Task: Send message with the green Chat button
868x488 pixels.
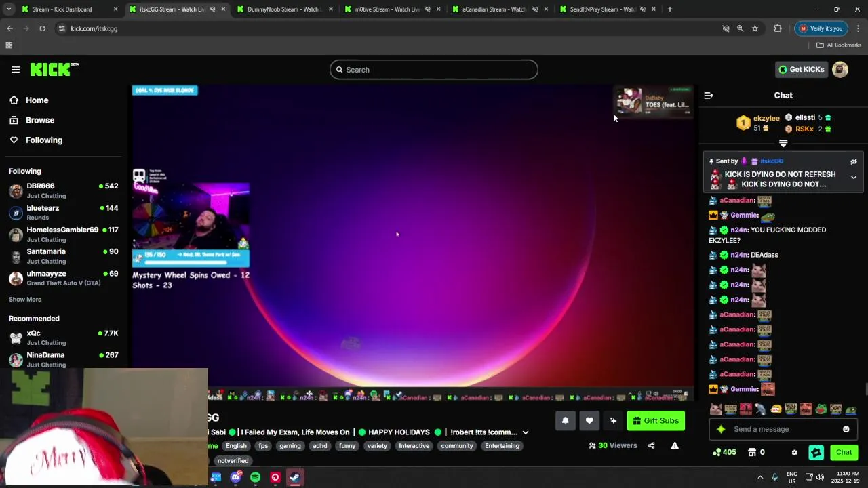Action: (x=844, y=452)
